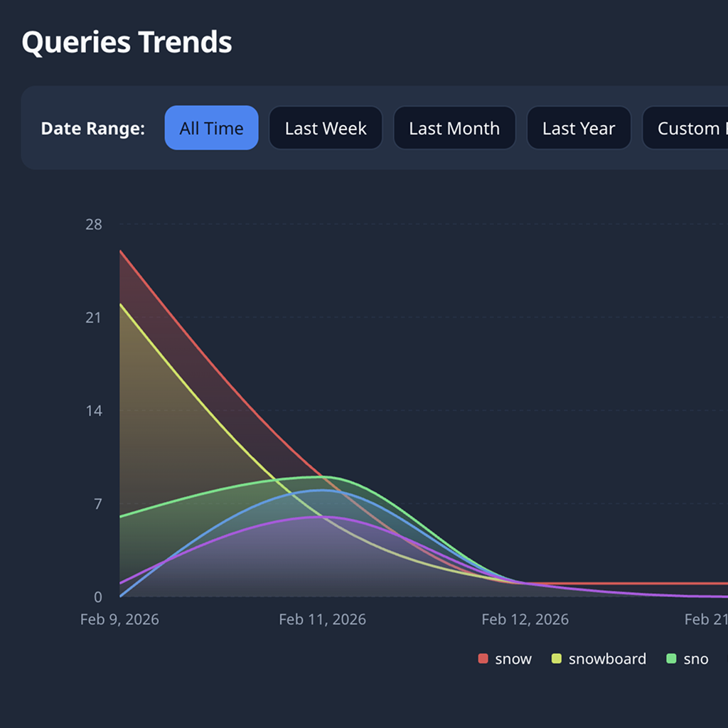Open the Custom date range option
The height and width of the screenshot is (728, 728).
(x=687, y=128)
